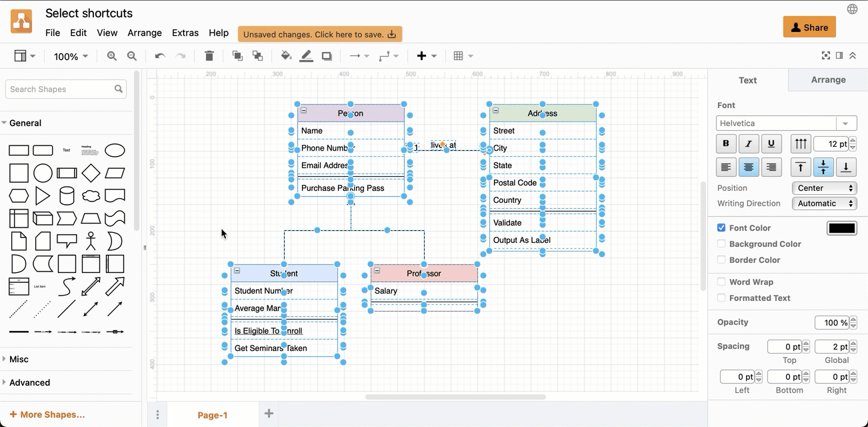Enable the Word Wrap checkbox
This screenshot has height=427, width=868.
721,282
